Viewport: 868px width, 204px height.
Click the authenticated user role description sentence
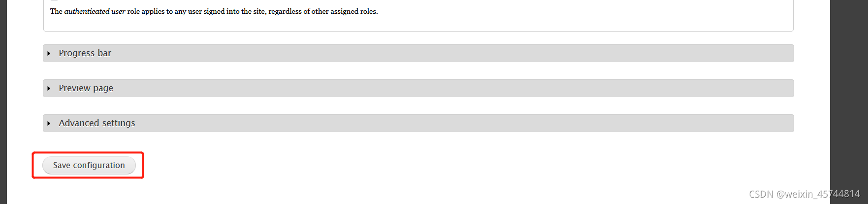tap(214, 11)
